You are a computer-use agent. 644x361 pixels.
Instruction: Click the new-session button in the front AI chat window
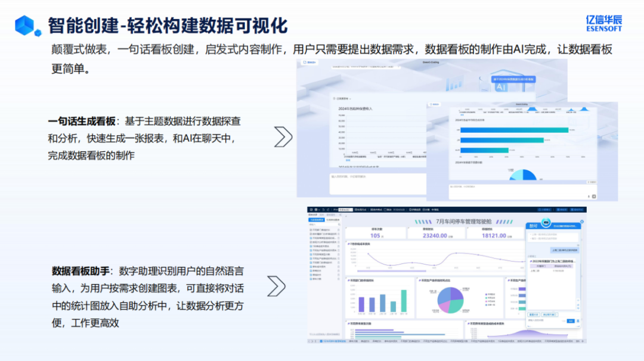[x=435, y=105]
